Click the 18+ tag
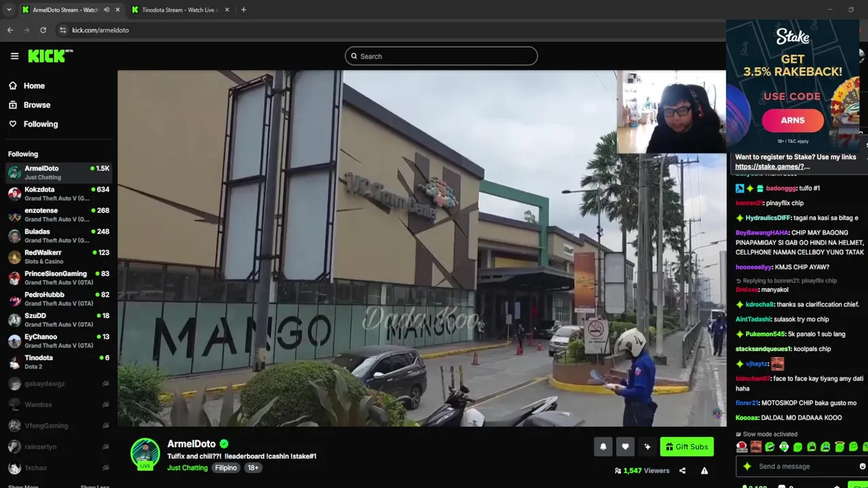This screenshot has width=868, height=488. (x=253, y=468)
